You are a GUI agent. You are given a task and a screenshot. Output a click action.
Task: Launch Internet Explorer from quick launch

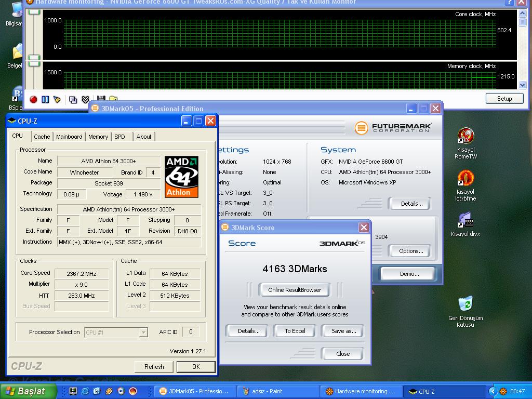(x=85, y=391)
